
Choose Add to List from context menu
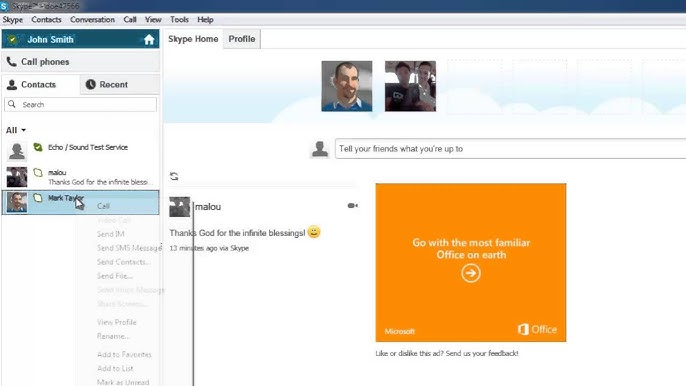[115, 369]
